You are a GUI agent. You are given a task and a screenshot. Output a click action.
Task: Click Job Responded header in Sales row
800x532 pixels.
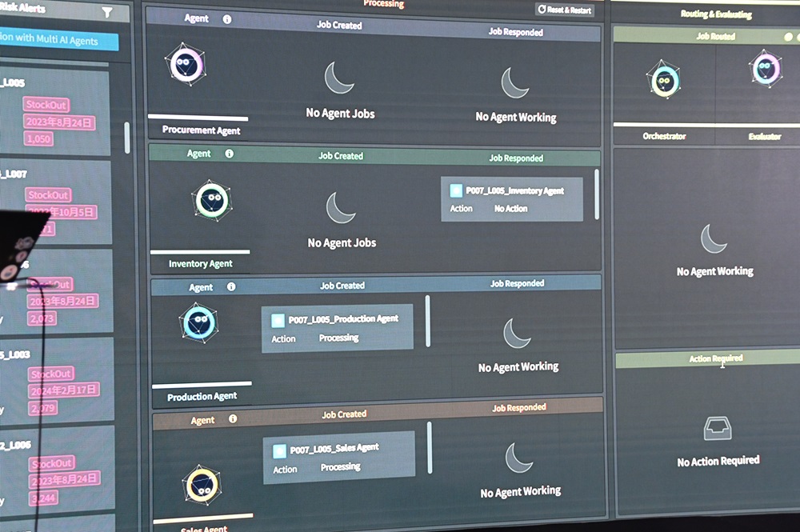519,407
